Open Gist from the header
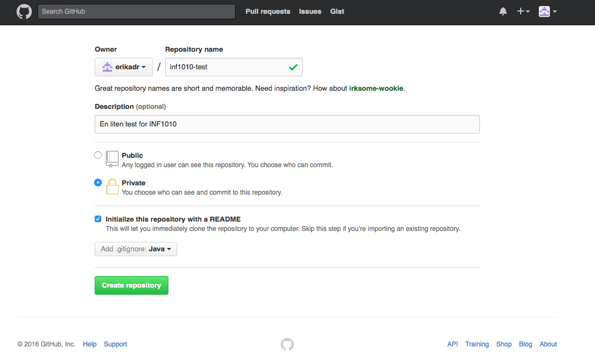 337,12
